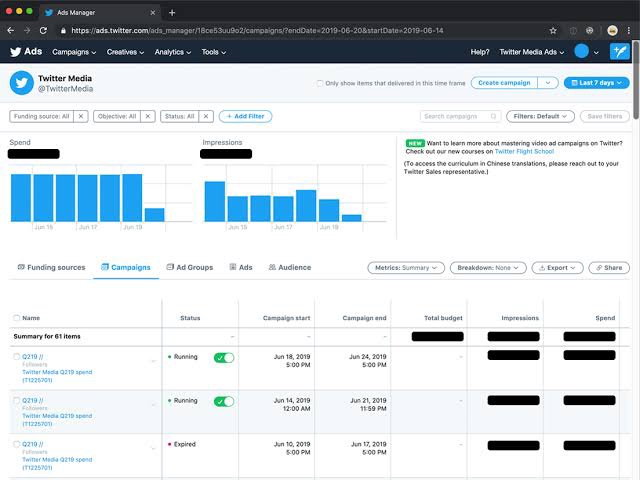This screenshot has height=480, width=640.
Task: Open the Filters: Default dropdown
Action: coord(540,116)
